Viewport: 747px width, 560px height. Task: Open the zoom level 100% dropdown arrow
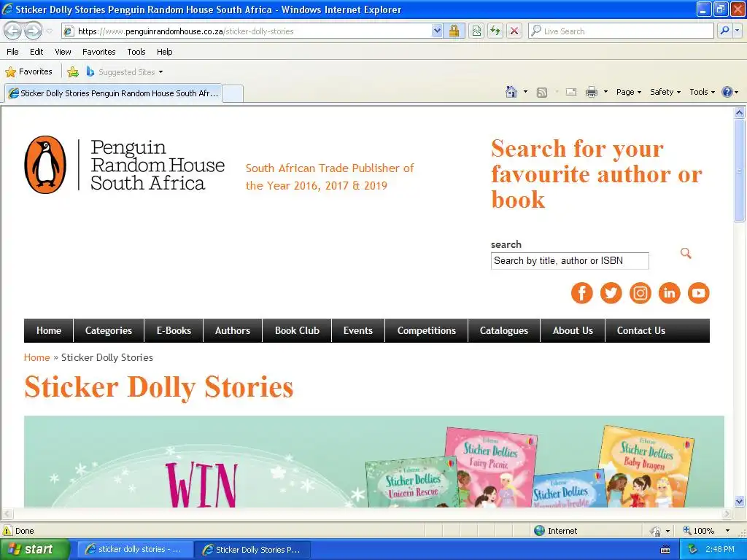[727, 531]
